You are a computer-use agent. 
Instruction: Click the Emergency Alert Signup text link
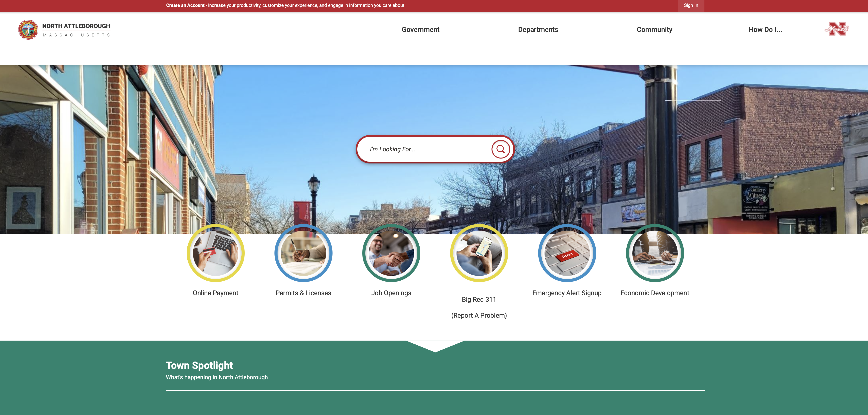click(x=567, y=293)
